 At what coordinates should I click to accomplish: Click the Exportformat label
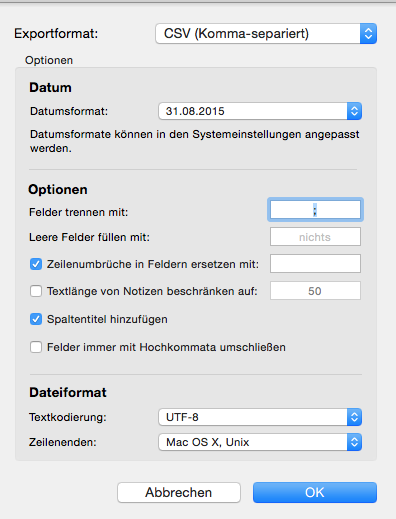[x=56, y=34]
